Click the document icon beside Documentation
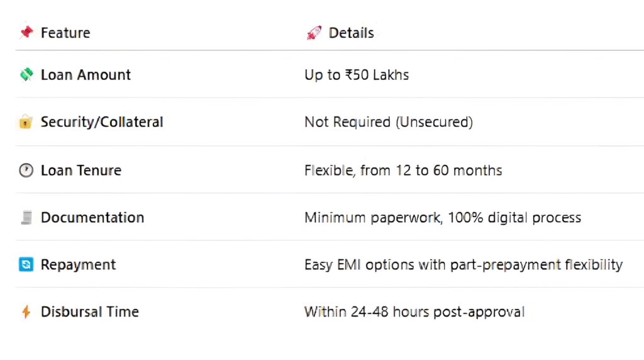 26,218
